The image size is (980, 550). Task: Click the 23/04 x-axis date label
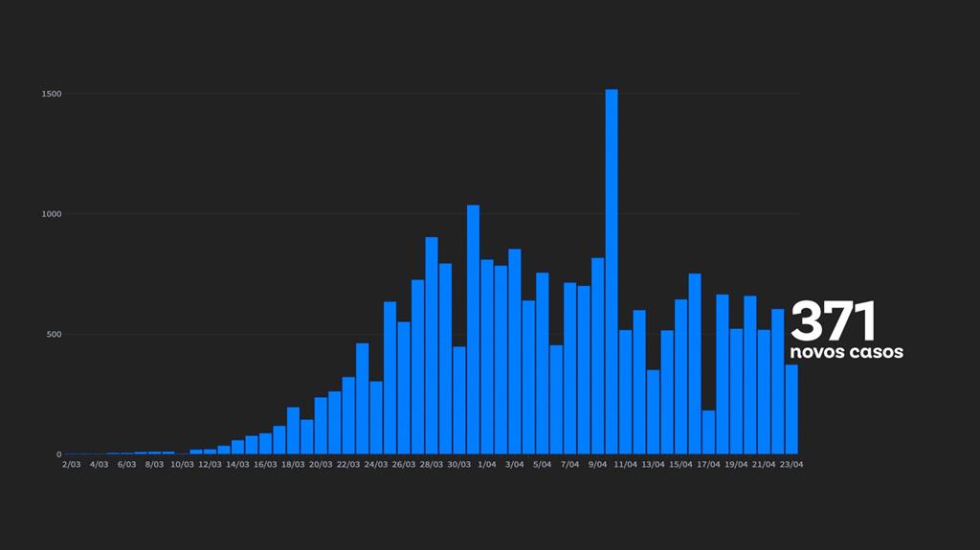[x=791, y=465]
